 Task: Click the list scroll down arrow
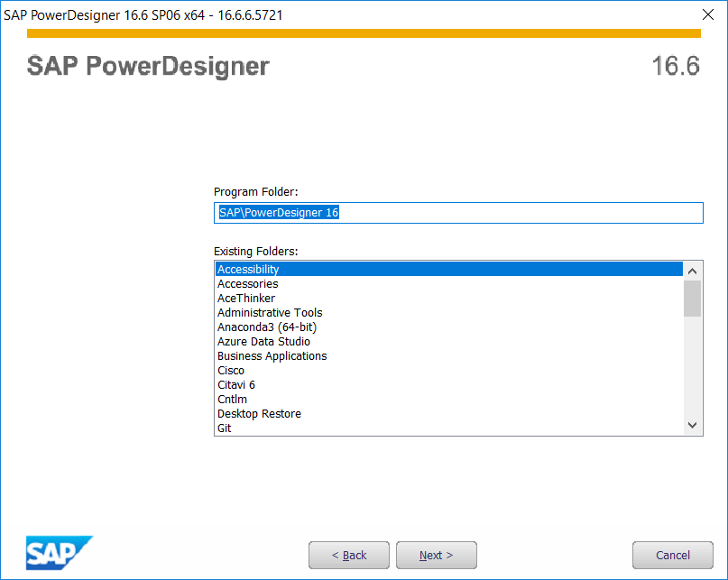[x=692, y=425]
